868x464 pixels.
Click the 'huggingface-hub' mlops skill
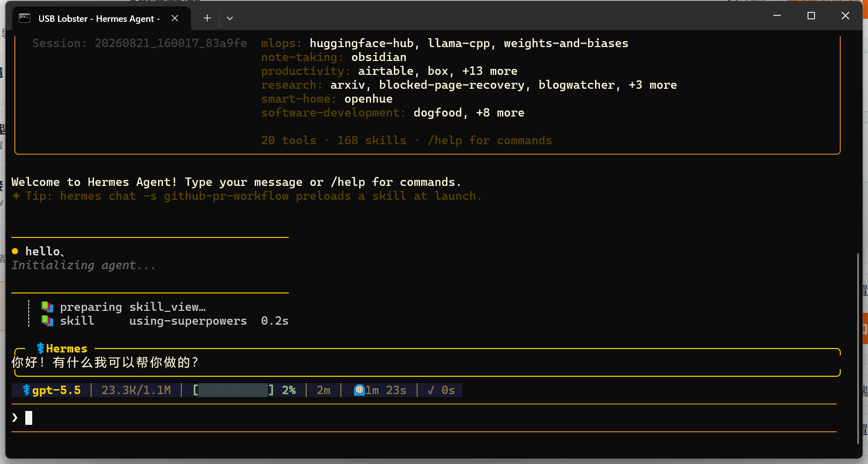click(x=362, y=43)
